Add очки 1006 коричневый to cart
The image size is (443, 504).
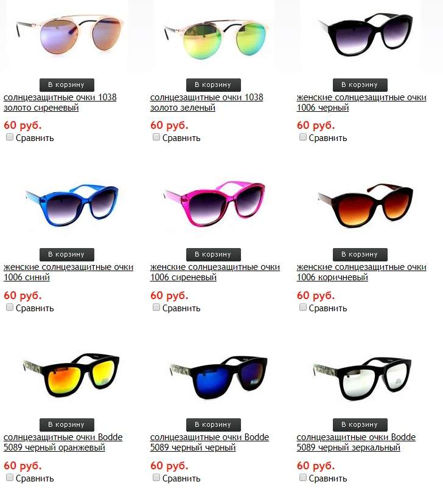360,255
